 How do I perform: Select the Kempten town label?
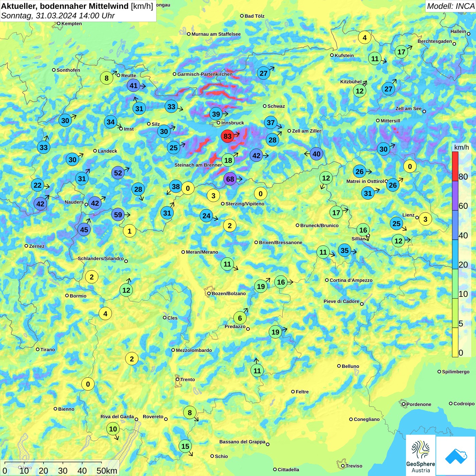[71, 23]
